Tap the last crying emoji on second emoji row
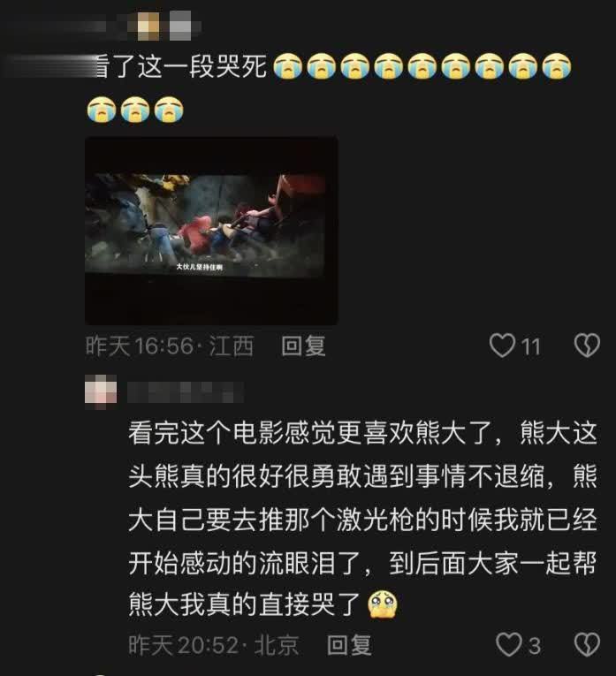 (169, 110)
